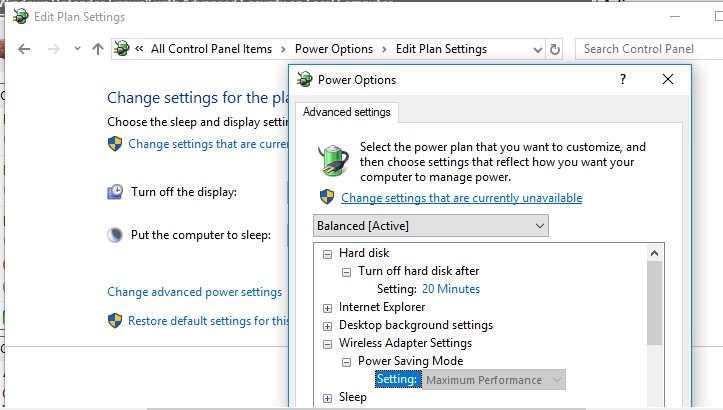Collapse the Wireless Adapter Settings node
This screenshot has width=723, height=410.
tap(327, 343)
